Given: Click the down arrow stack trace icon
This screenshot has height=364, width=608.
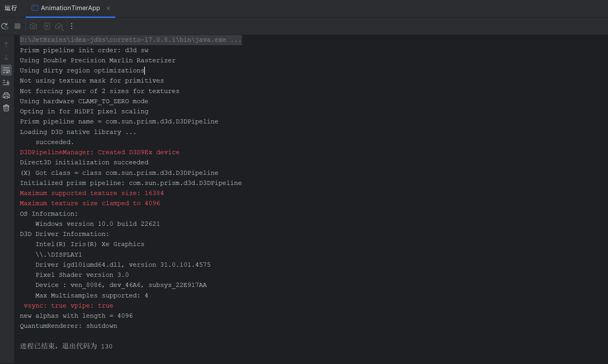Looking at the screenshot, I should 6,57.
